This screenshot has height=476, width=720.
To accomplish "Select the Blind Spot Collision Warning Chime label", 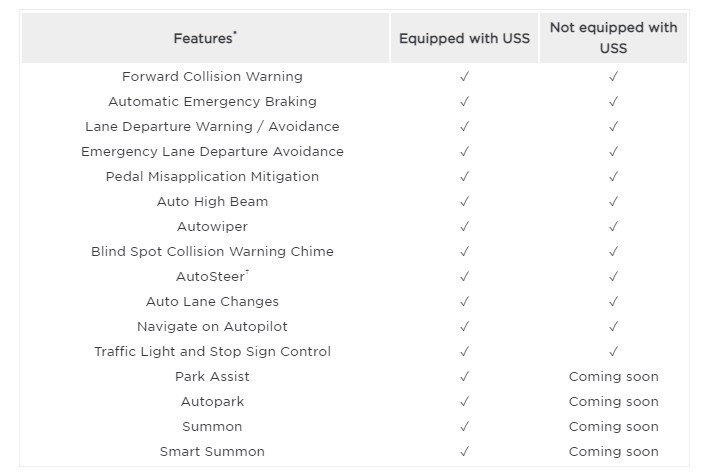I will pos(212,251).
